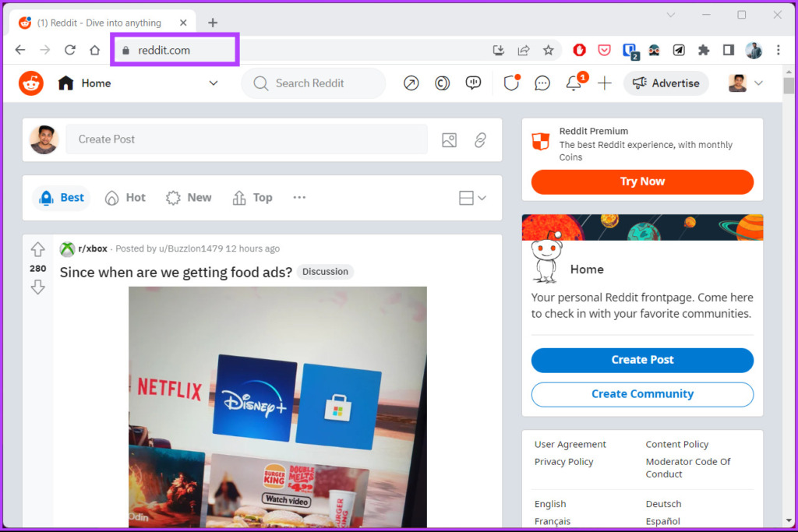Screen dimensions: 798x532
Task: Sort feed by New
Action: (189, 197)
